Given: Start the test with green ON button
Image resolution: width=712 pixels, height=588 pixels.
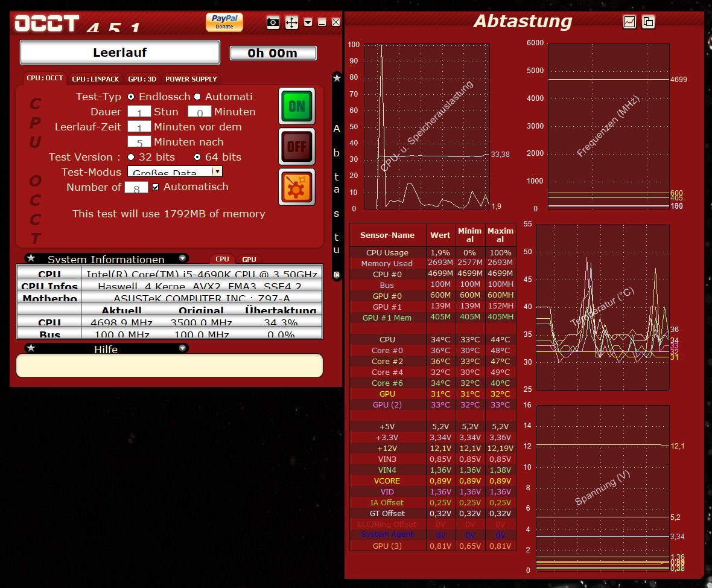Looking at the screenshot, I should click(x=297, y=106).
